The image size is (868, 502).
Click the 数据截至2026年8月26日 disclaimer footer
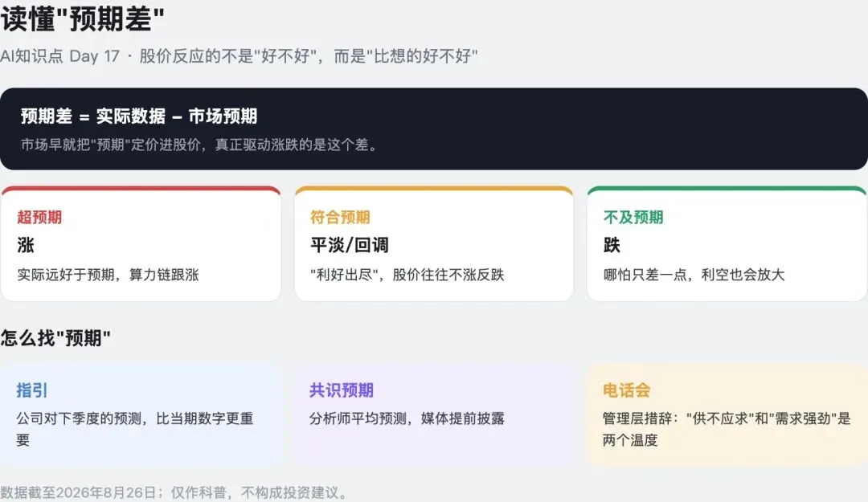174,492
